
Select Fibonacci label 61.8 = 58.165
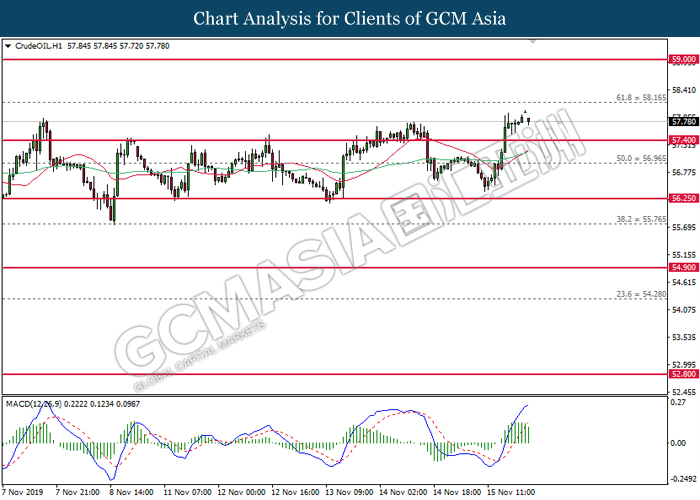(x=641, y=97)
